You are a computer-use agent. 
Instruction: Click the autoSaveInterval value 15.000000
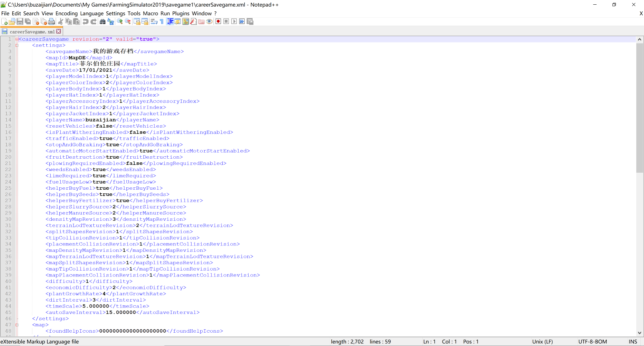pos(121,313)
